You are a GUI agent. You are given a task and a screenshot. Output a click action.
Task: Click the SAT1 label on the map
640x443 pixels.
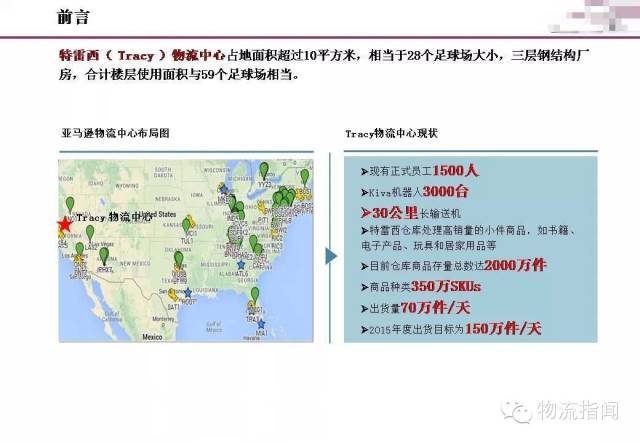[x=173, y=306]
